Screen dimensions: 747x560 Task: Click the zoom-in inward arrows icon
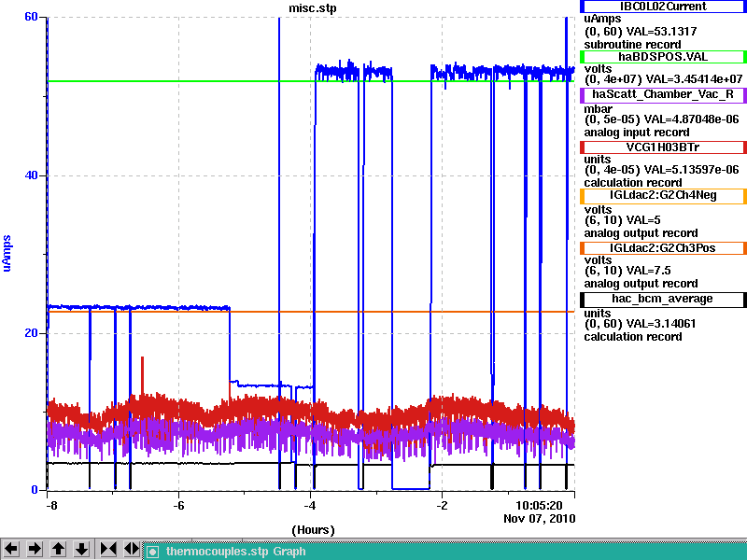pos(108,549)
